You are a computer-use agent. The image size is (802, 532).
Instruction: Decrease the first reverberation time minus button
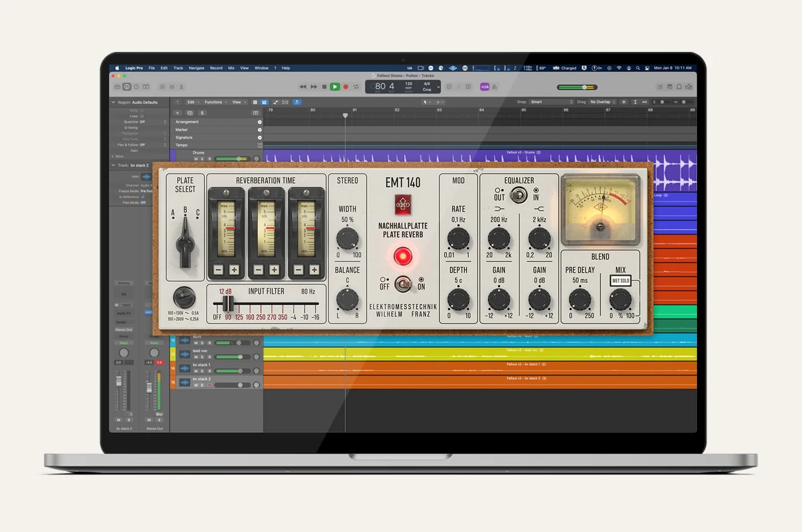(218, 270)
